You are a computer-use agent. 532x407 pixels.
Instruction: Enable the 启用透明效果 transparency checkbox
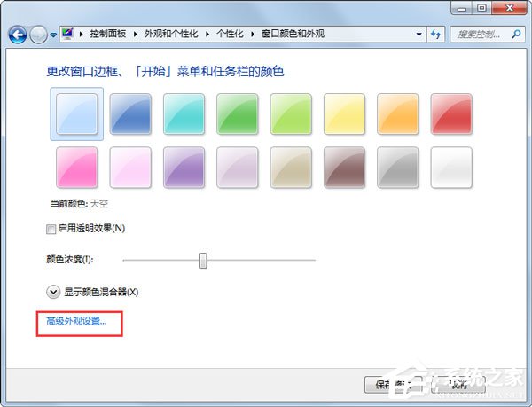pos(51,229)
